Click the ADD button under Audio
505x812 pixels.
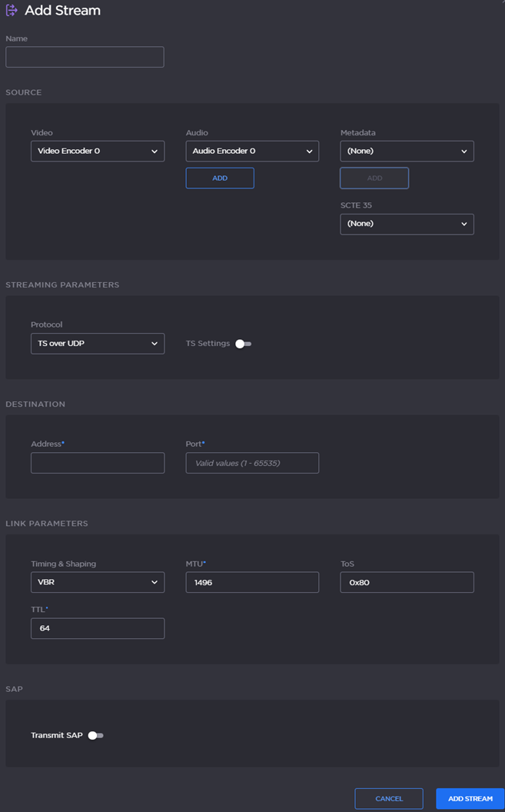click(x=220, y=178)
